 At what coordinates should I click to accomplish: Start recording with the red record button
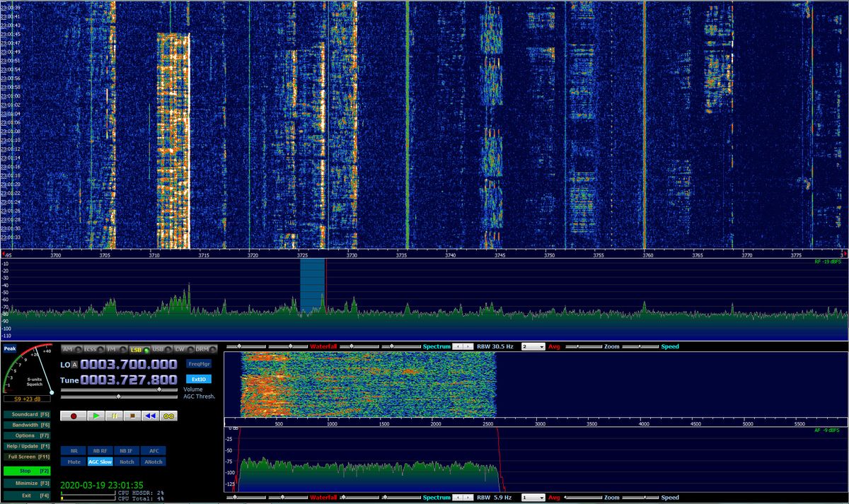click(74, 416)
